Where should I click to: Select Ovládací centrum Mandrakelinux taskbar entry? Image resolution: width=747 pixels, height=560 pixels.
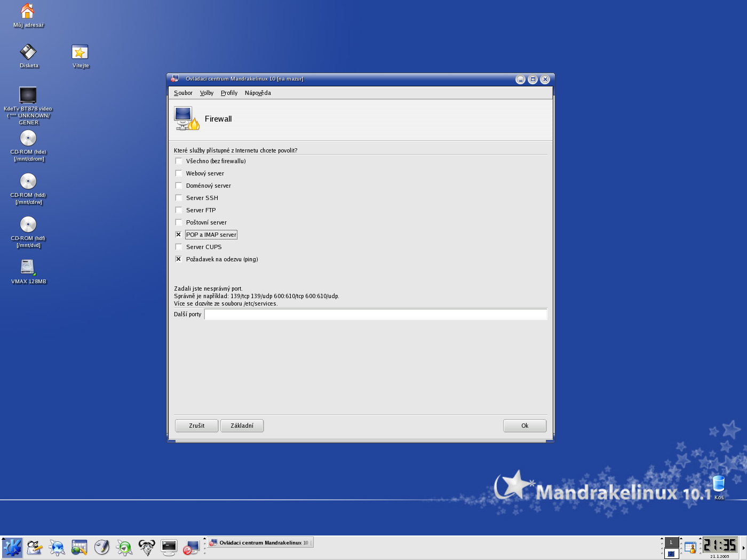pos(260,542)
